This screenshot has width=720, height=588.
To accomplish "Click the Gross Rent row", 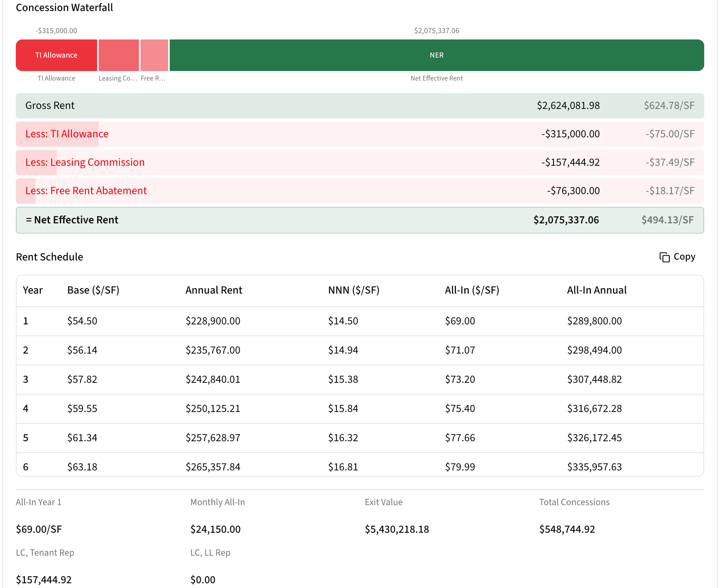I will pos(360,106).
